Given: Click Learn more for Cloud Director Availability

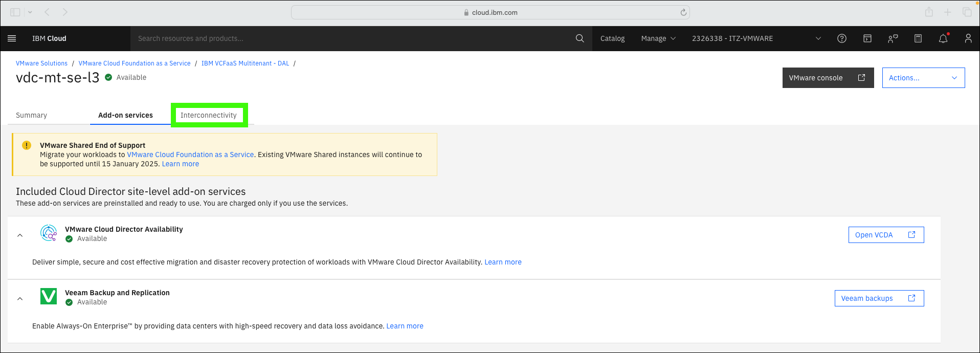Looking at the screenshot, I should 503,262.
